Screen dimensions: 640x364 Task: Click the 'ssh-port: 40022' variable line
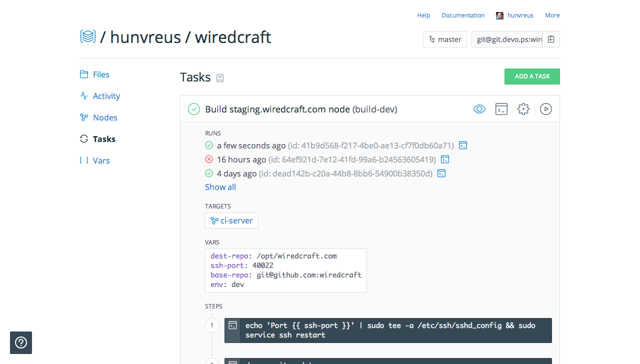242,265
